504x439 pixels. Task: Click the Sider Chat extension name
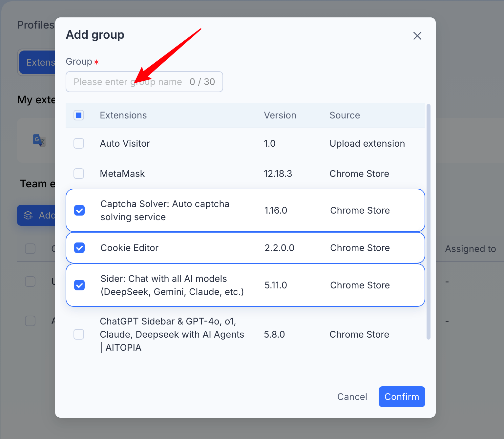(x=172, y=285)
